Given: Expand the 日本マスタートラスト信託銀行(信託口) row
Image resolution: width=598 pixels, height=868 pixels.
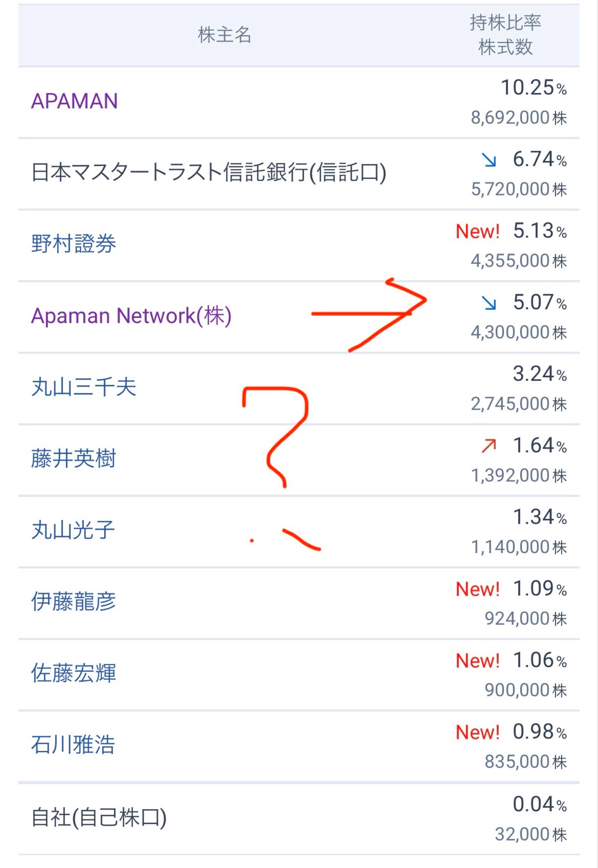Looking at the screenshot, I should [x=208, y=170].
